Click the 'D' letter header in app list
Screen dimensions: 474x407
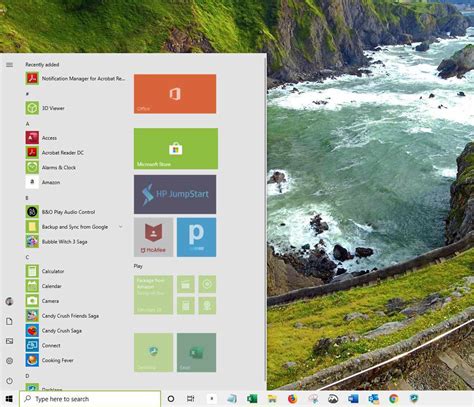point(27,376)
